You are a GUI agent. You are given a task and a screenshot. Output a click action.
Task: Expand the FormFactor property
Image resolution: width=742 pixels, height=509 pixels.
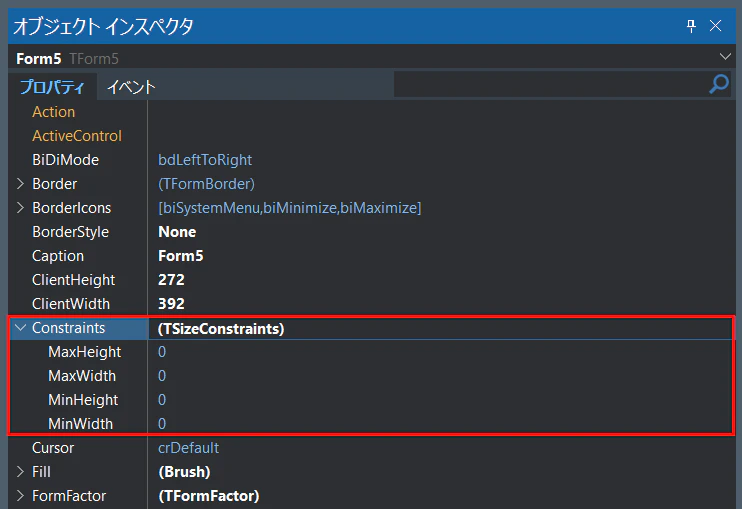[x=20, y=496]
